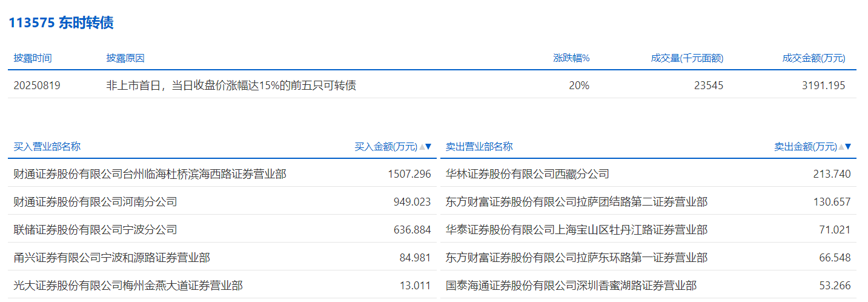This screenshot has height=302, width=868.
Task: Click the 涨跌幅% column header
Action: [x=571, y=58]
